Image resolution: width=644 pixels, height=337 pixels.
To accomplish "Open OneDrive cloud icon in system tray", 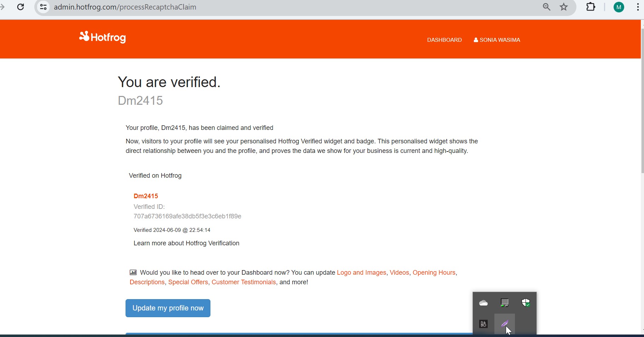I will click(483, 303).
